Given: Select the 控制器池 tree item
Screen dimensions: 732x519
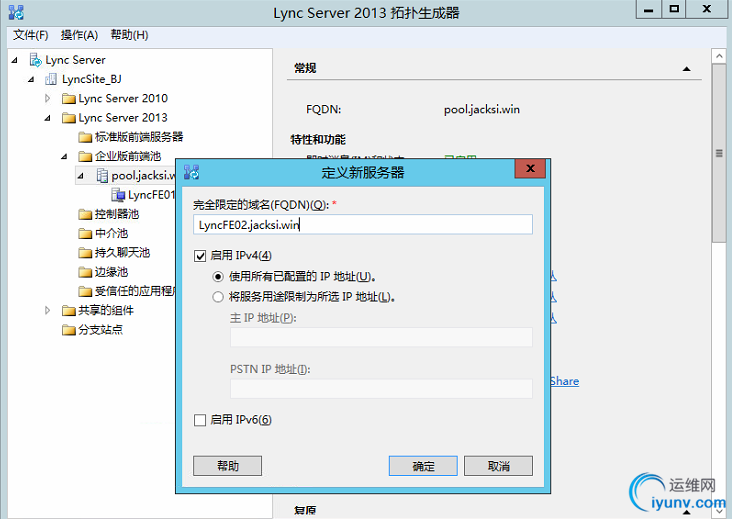Looking at the screenshot, I should [117, 214].
